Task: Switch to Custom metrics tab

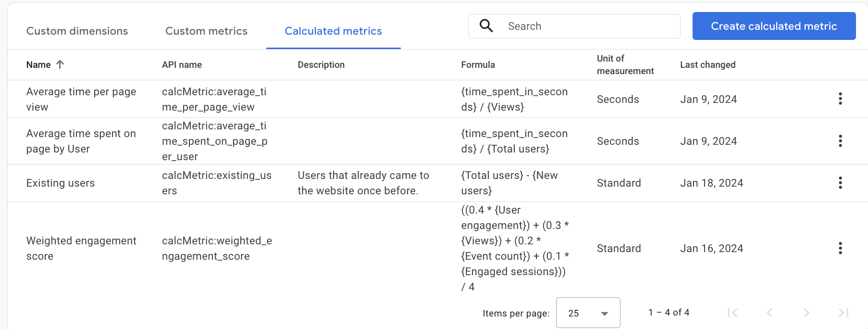Action: point(206,31)
